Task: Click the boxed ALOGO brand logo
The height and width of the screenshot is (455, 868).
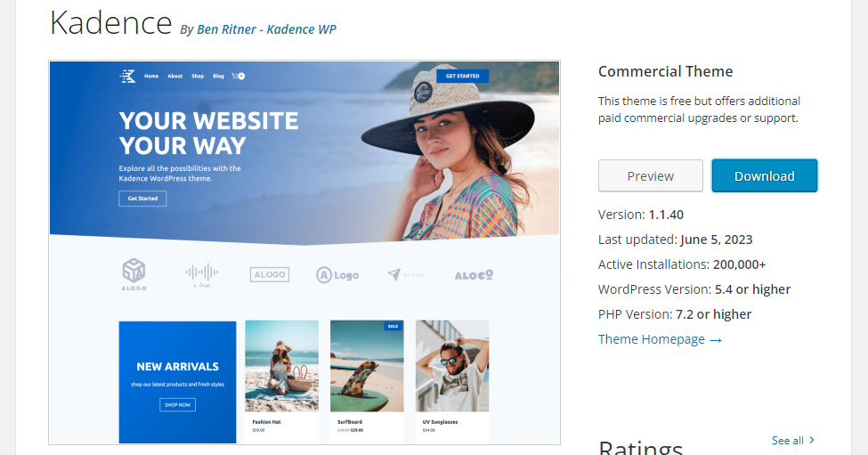Action: [x=270, y=274]
